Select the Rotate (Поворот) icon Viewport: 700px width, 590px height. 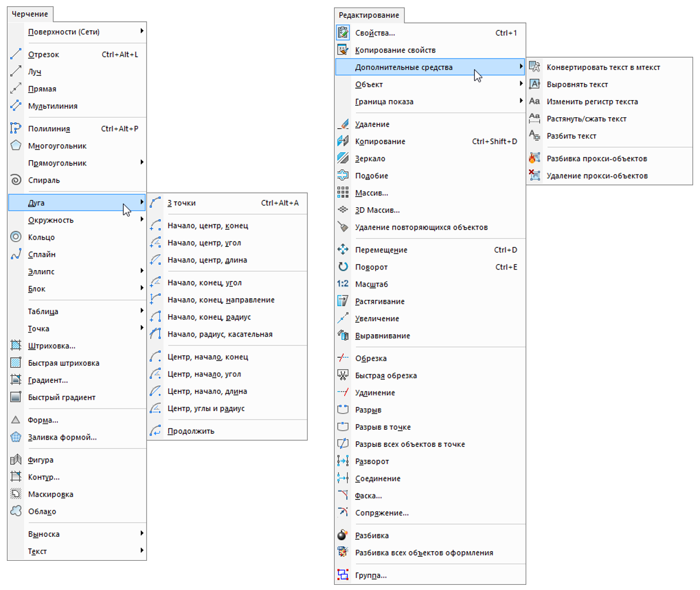click(x=343, y=267)
